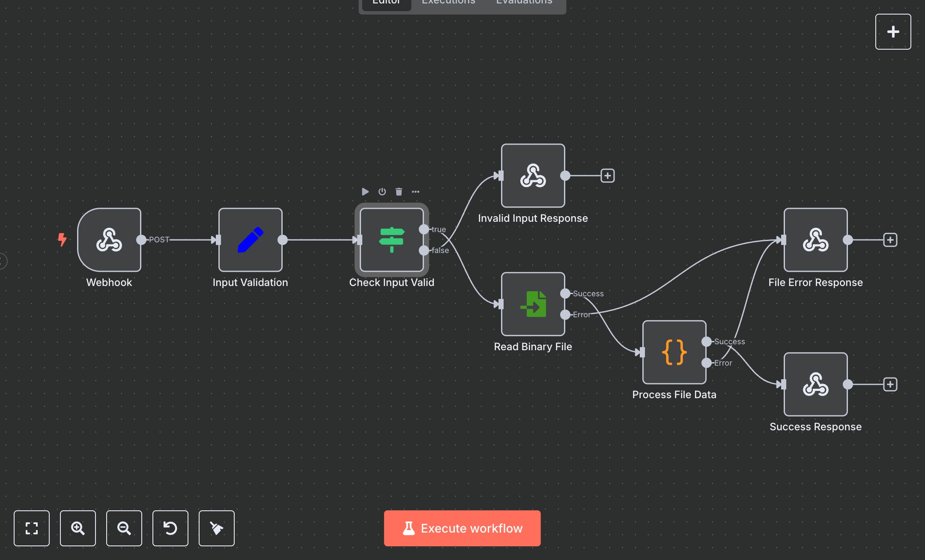Toggle deactivate Check Input Valid node
Viewport: 925px width, 560px height.
click(382, 191)
